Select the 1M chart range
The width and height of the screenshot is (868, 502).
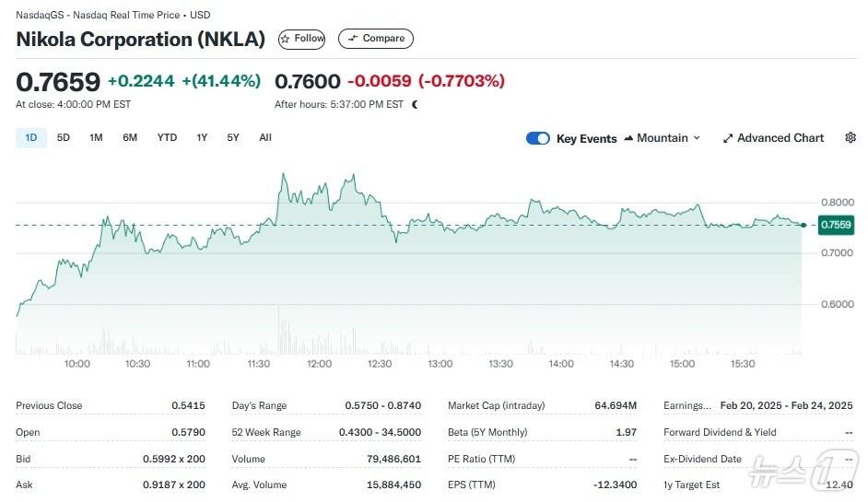click(96, 138)
